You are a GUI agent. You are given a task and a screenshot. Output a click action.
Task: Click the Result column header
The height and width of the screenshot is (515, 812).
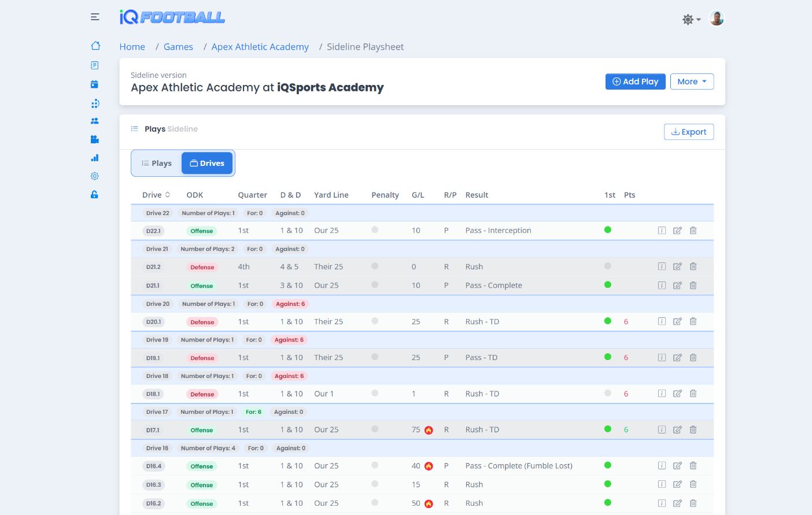pyautogui.click(x=477, y=195)
